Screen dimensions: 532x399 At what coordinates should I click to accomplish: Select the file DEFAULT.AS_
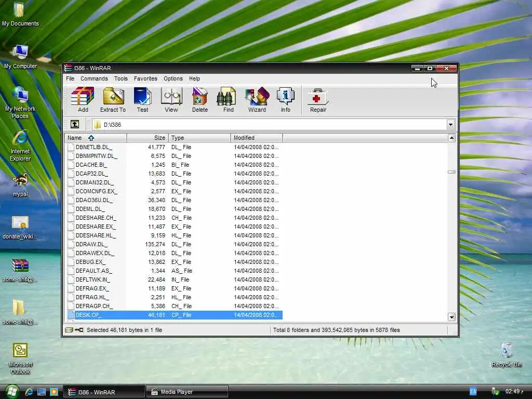[x=94, y=271]
